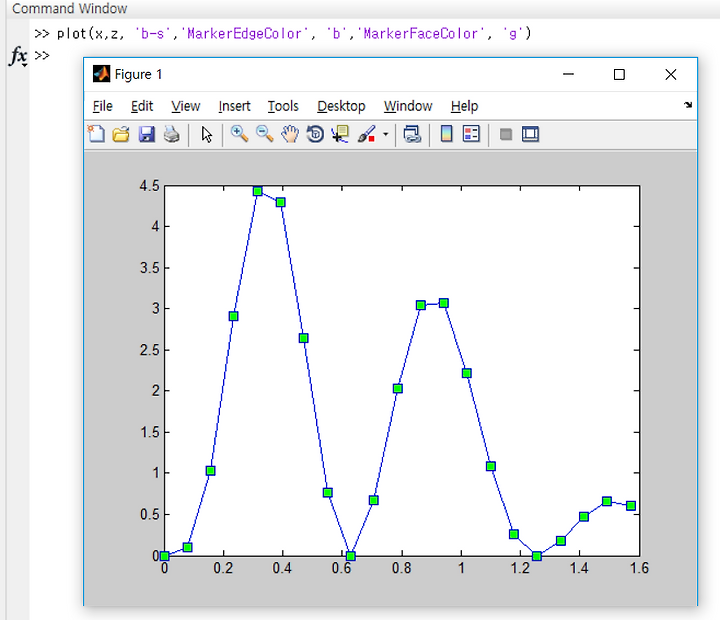Open the Tools menu
Viewport: 720px width, 620px height.
pos(283,106)
